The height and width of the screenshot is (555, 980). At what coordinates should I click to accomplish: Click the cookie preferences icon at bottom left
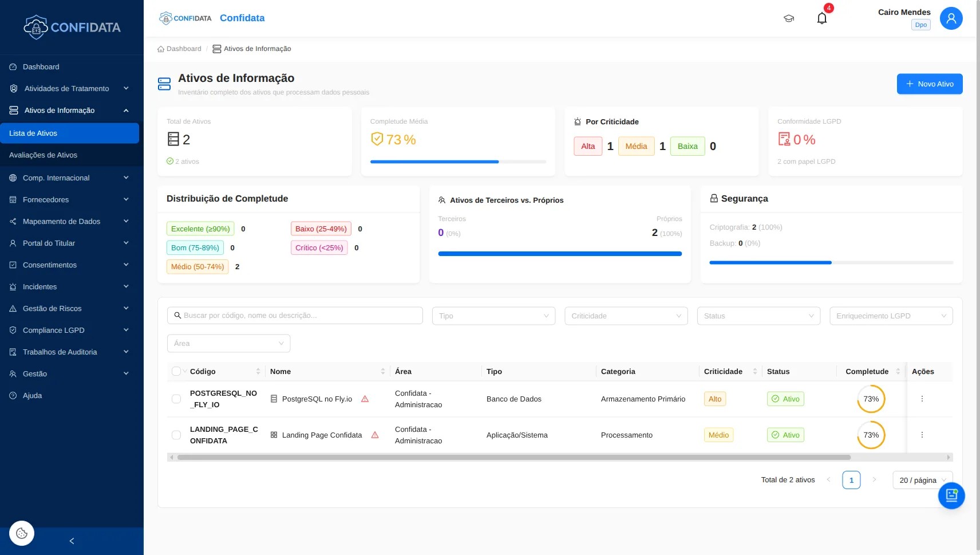click(21, 533)
